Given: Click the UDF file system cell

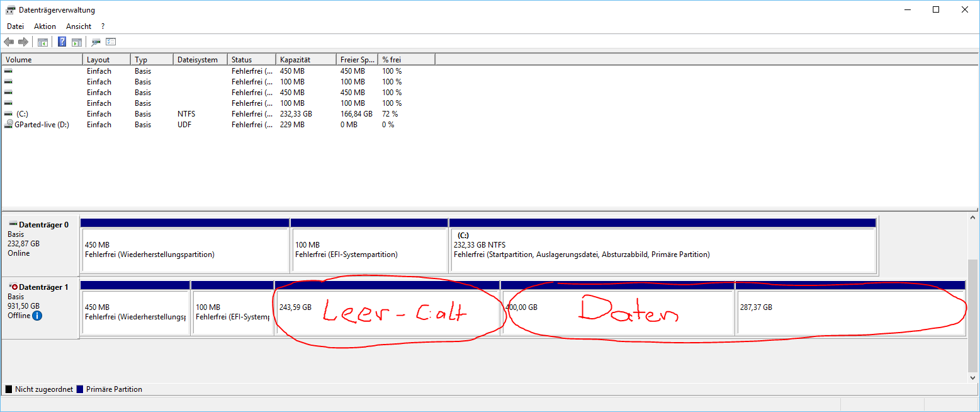Looking at the screenshot, I should [x=184, y=125].
